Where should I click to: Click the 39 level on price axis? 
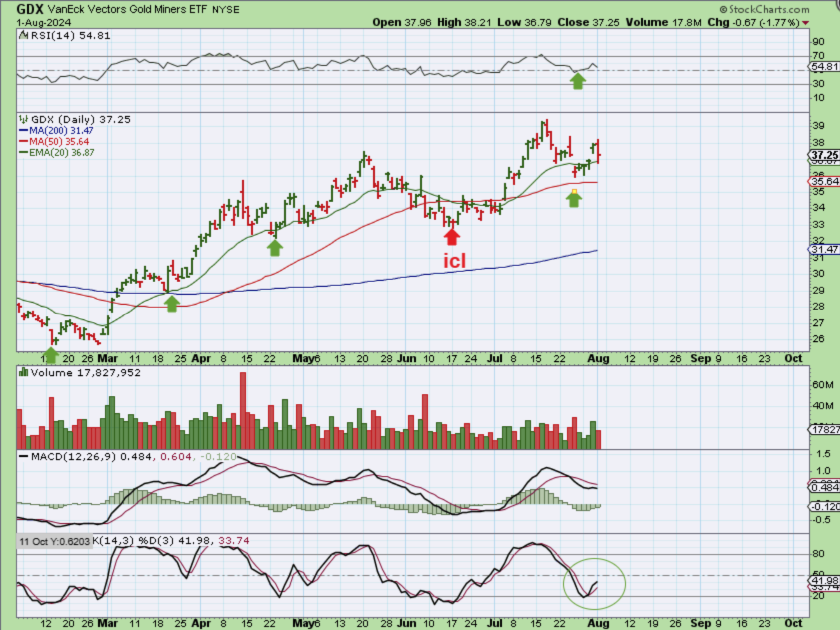819,126
